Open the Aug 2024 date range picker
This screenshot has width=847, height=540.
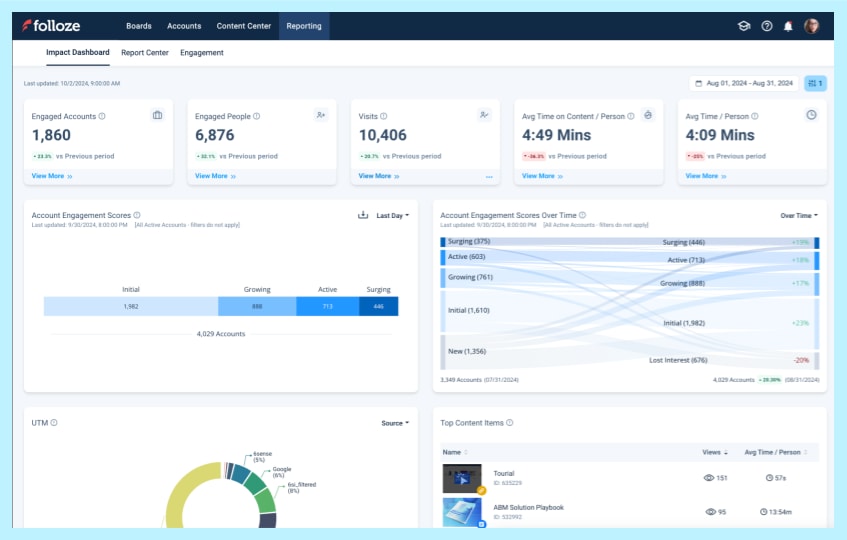tap(744, 83)
